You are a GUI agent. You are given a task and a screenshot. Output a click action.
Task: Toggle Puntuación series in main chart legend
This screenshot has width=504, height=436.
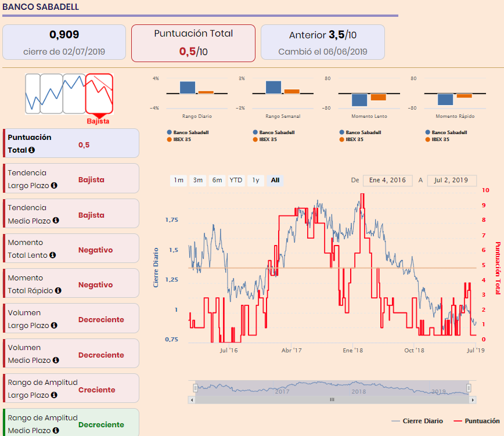point(476,421)
